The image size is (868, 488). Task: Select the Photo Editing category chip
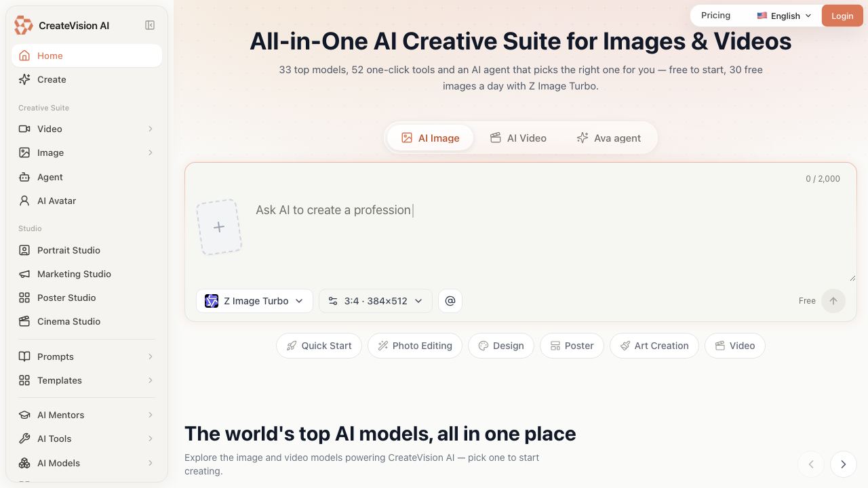pos(415,346)
